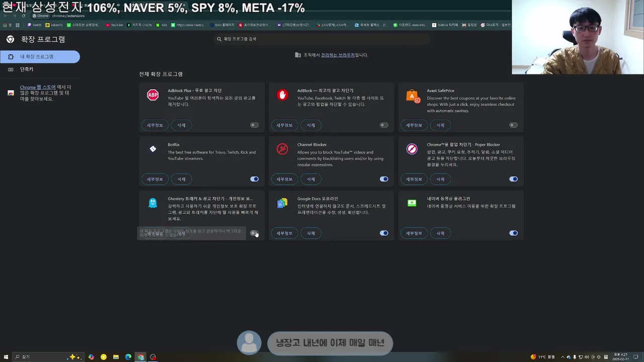Open the Chrome 웹 스토어 link
This screenshot has height=362, width=644.
[38, 87]
